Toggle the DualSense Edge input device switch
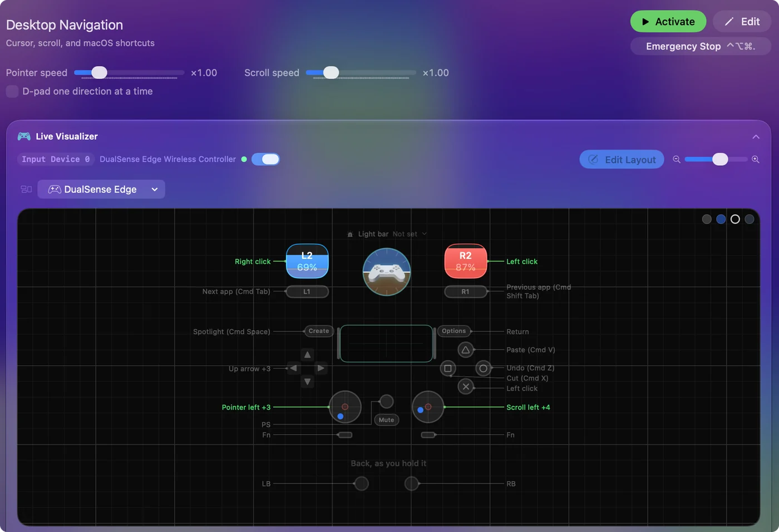 point(265,159)
